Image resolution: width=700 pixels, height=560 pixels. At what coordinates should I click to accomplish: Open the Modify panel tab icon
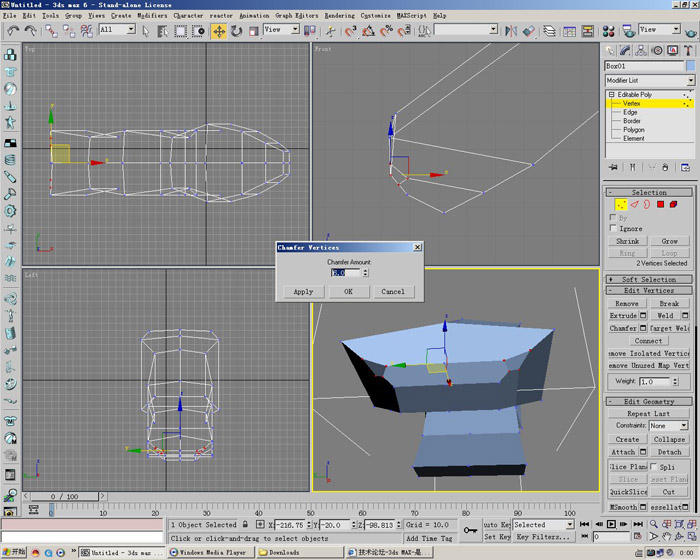(627, 48)
